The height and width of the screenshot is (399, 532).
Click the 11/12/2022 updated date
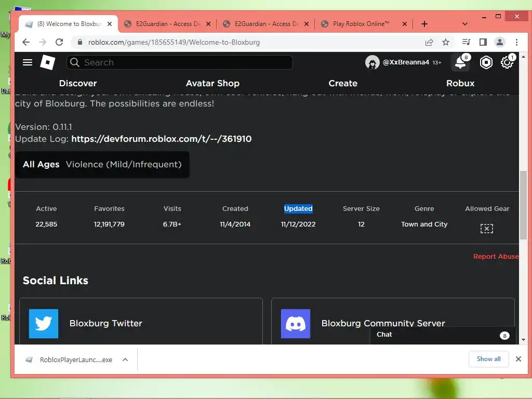pos(298,224)
